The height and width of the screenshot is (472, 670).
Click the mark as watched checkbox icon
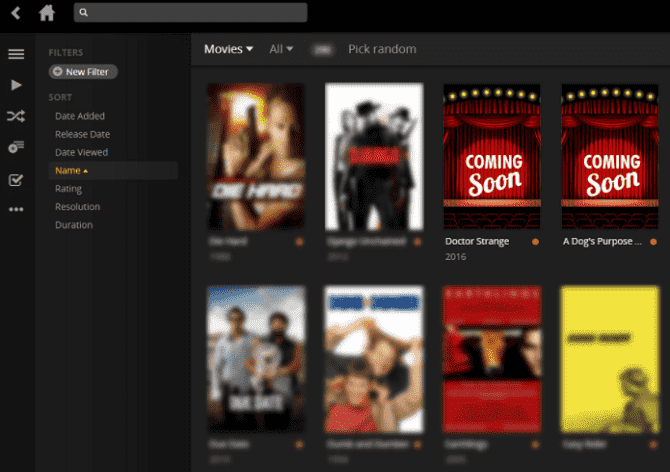point(16,180)
